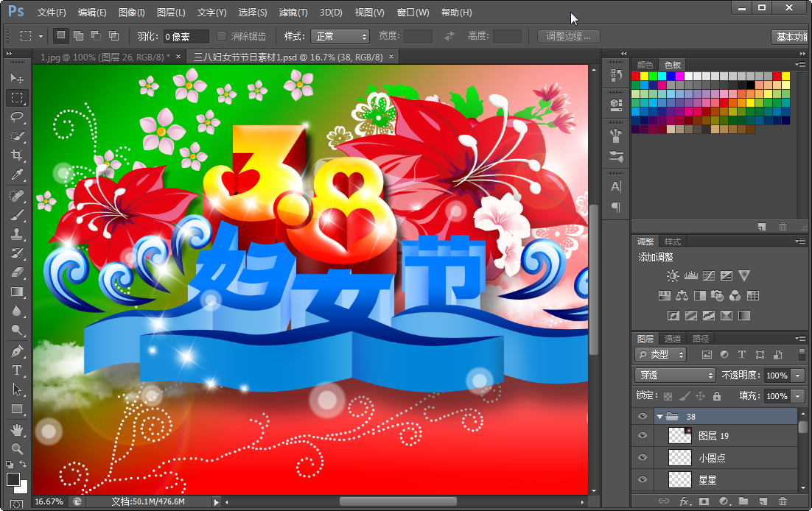This screenshot has width=812, height=511.
Task: Select the Horizontal Type tool
Action: pos(17,370)
